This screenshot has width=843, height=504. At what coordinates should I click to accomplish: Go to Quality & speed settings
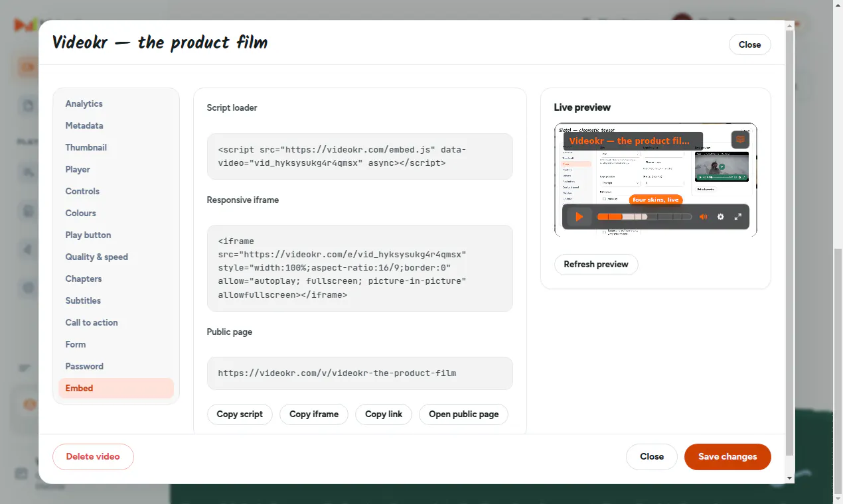click(x=116, y=257)
